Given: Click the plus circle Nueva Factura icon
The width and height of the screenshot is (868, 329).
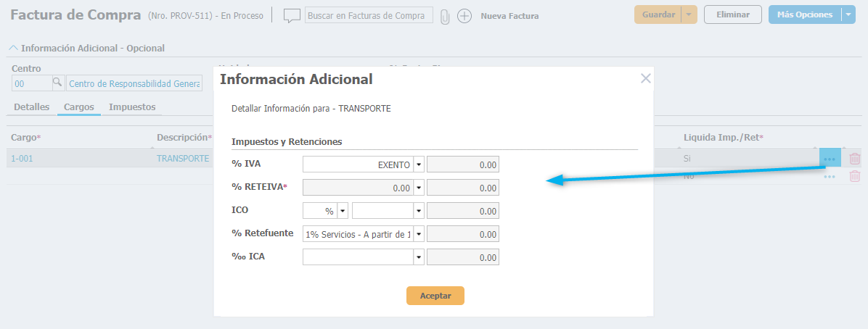Looking at the screenshot, I should coord(464,16).
